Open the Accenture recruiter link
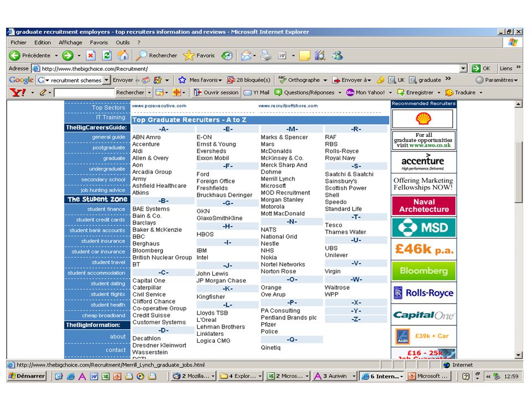 click(146, 144)
